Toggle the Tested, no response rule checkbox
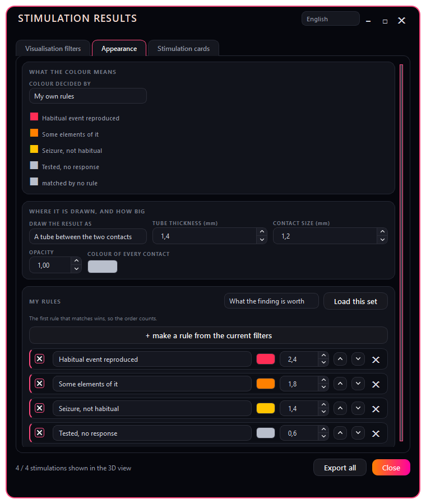The image size is (426, 504). (x=40, y=433)
